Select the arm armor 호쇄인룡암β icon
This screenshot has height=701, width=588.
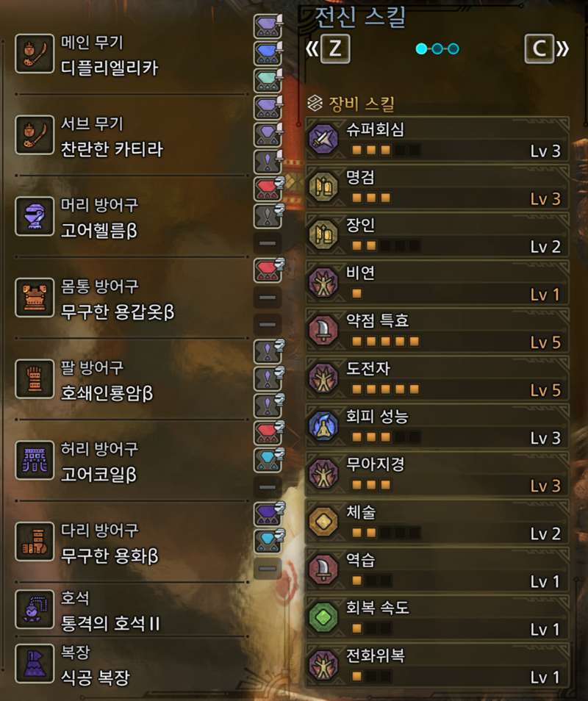click(35, 379)
